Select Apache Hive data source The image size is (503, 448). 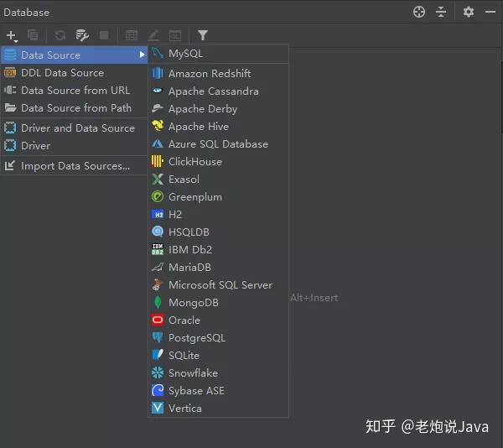tap(218, 127)
